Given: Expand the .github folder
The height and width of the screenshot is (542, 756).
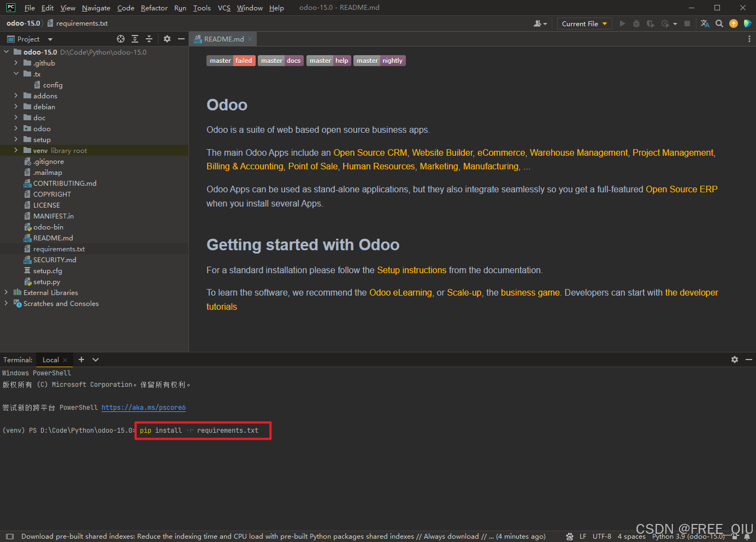Looking at the screenshot, I should click(16, 63).
